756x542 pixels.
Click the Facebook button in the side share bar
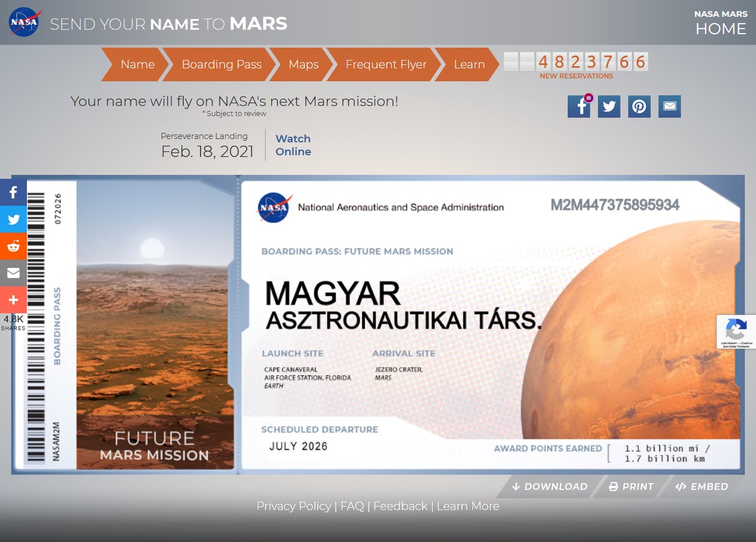[x=13, y=192]
